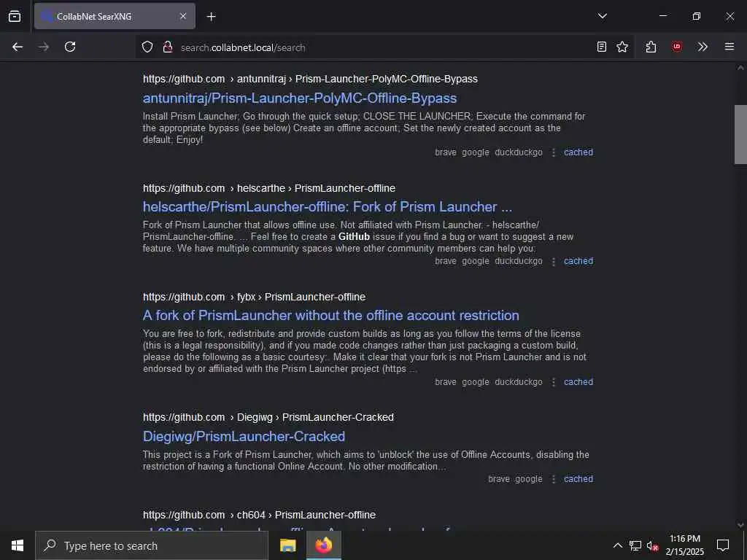
Task: Click the 'Type here to search' taskbar box
Action: point(152,545)
